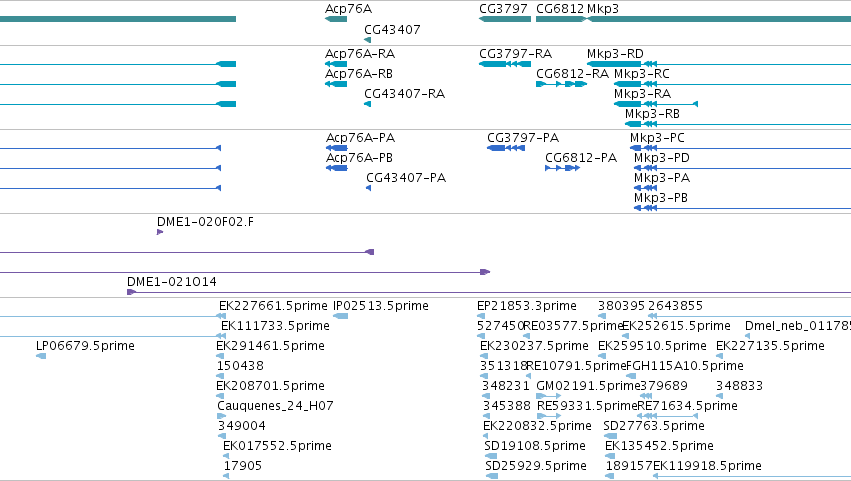This screenshot has height=481, width=851.
Task: Click the Mkp3-RC transcript label
Action: coord(642,74)
